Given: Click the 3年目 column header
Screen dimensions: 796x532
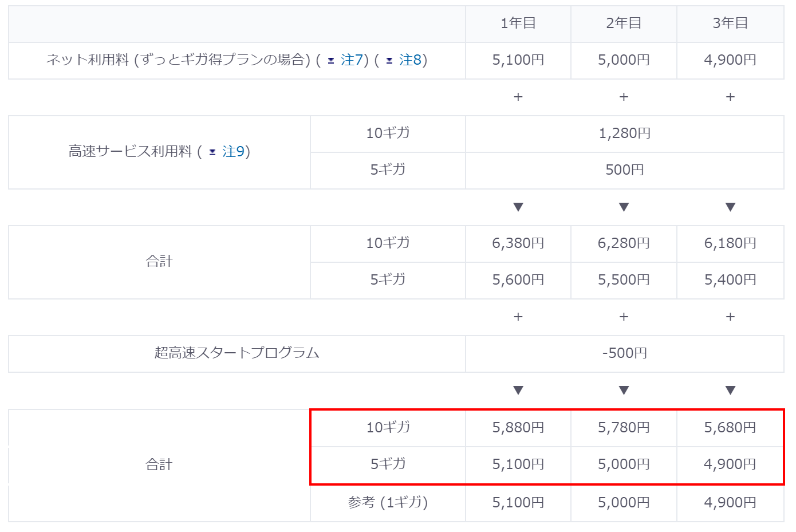Looking at the screenshot, I should (730, 23).
